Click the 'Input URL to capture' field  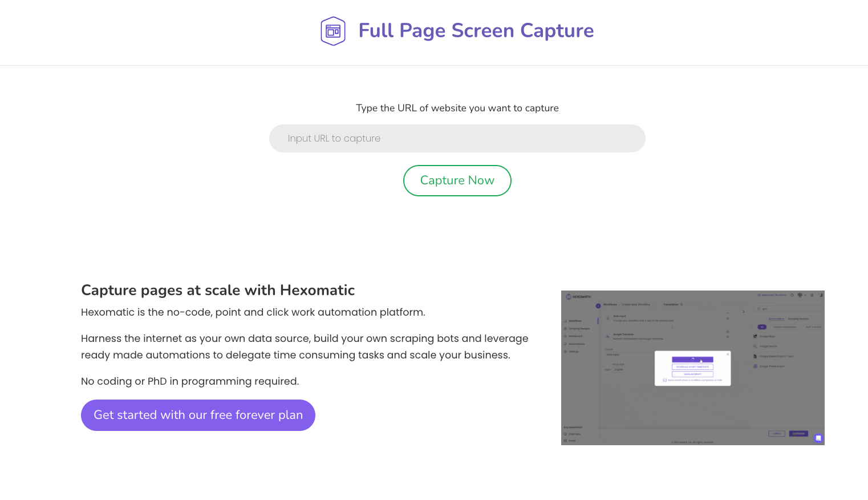coord(457,138)
